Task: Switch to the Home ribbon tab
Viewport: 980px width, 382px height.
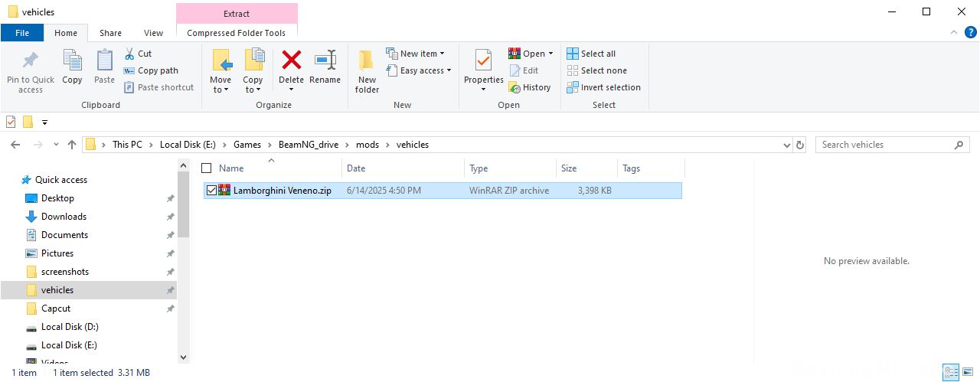Action: tap(66, 33)
